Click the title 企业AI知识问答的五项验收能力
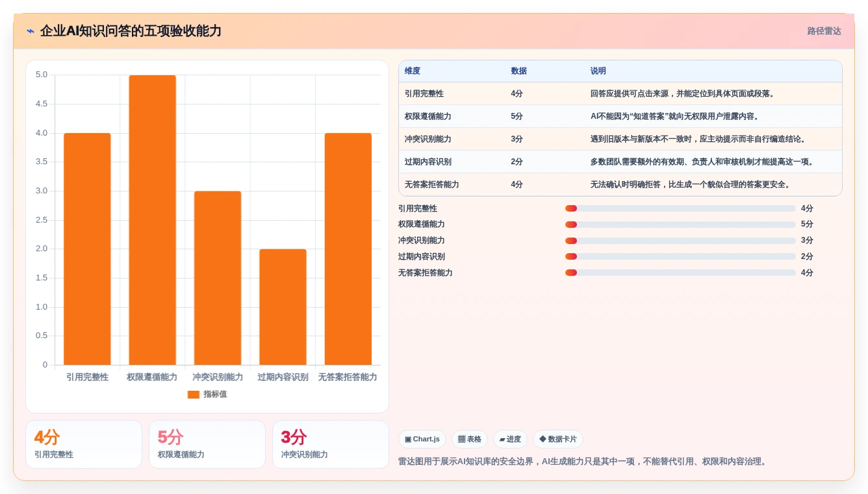The height and width of the screenshot is (494, 868). pyautogui.click(x=131, y=31)
